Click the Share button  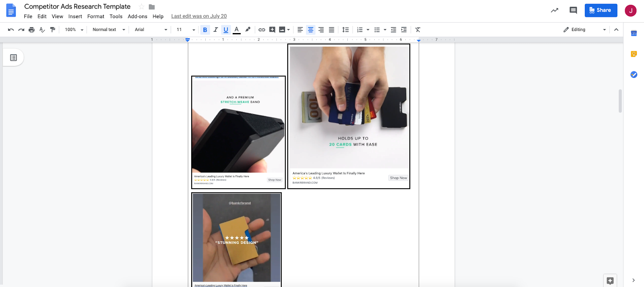point(601,10)
